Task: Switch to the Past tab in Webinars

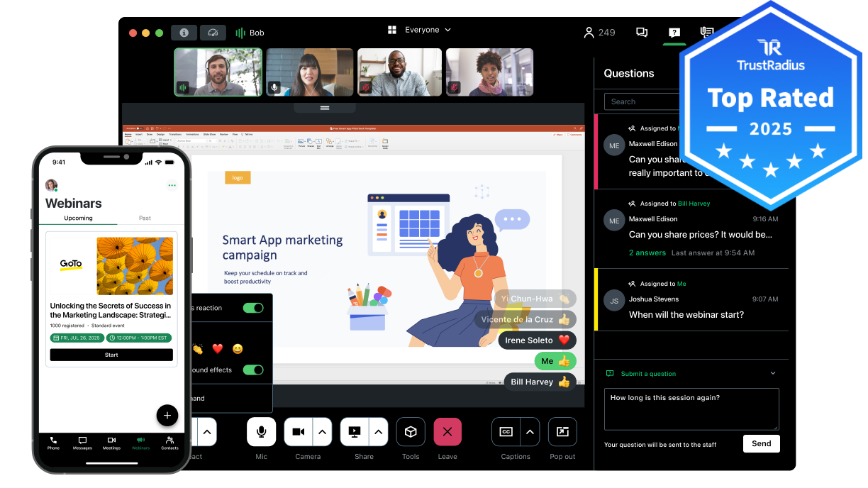Action: coord(145,218)
